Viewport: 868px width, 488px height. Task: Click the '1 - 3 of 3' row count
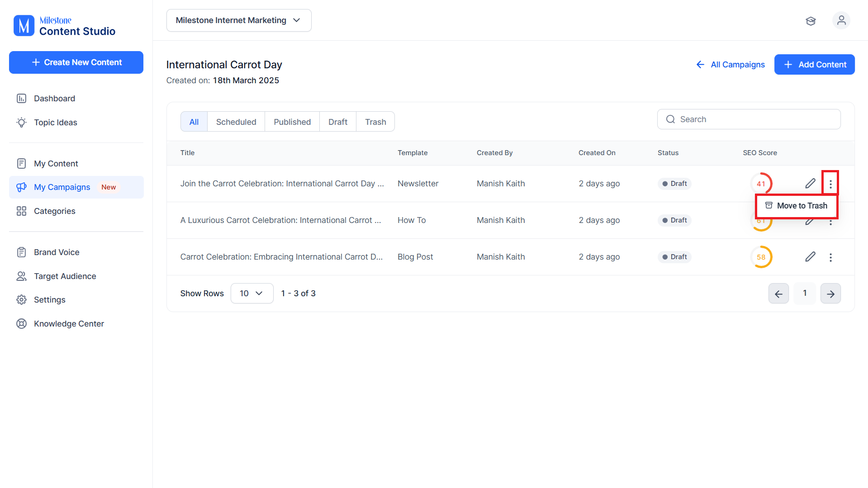299,294
